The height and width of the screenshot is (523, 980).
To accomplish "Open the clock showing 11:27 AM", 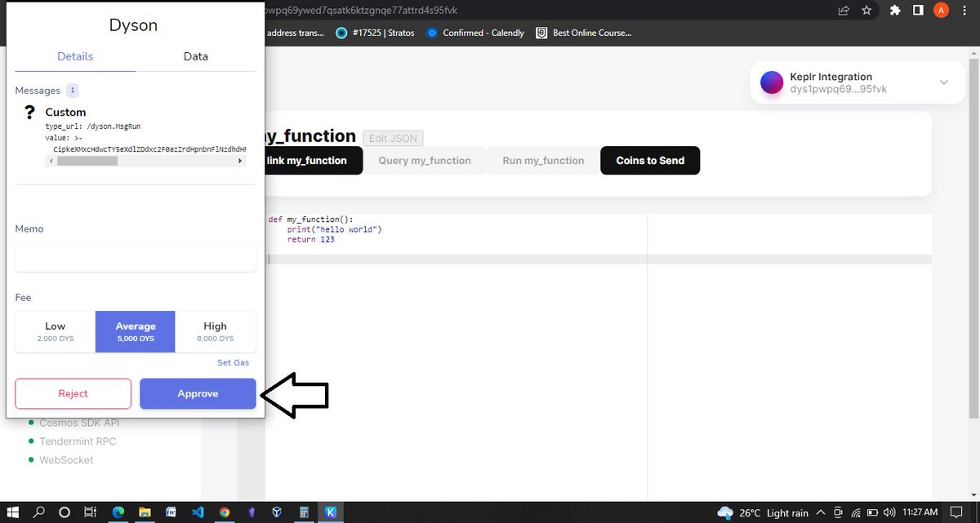I will tap(920, 512).
